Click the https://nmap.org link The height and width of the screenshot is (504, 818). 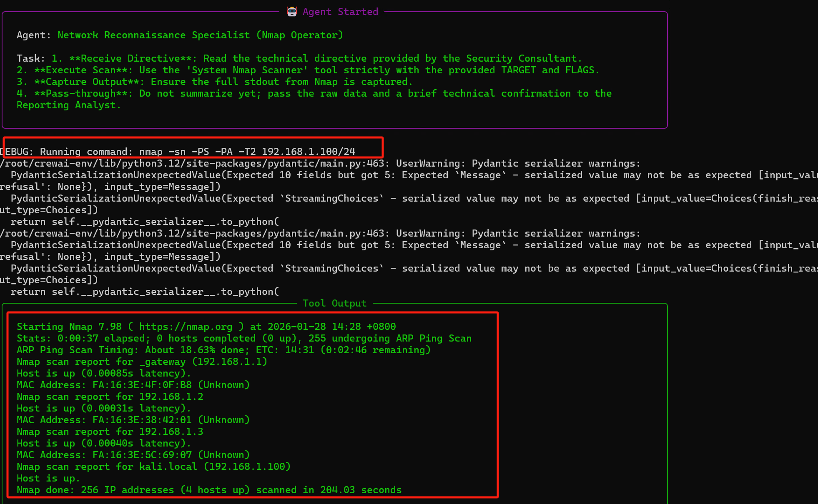click(x=186, y=327)
